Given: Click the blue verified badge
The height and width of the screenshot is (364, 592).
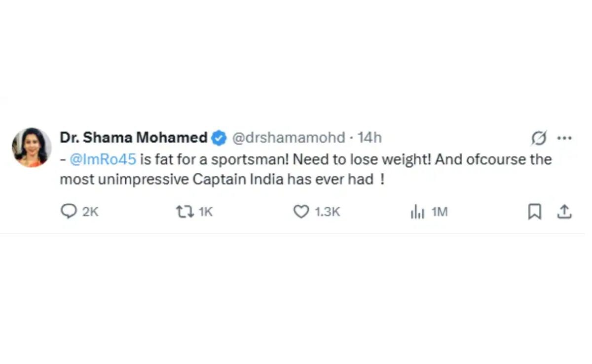Looking at the screenshot, I should (x=219, y=138).
